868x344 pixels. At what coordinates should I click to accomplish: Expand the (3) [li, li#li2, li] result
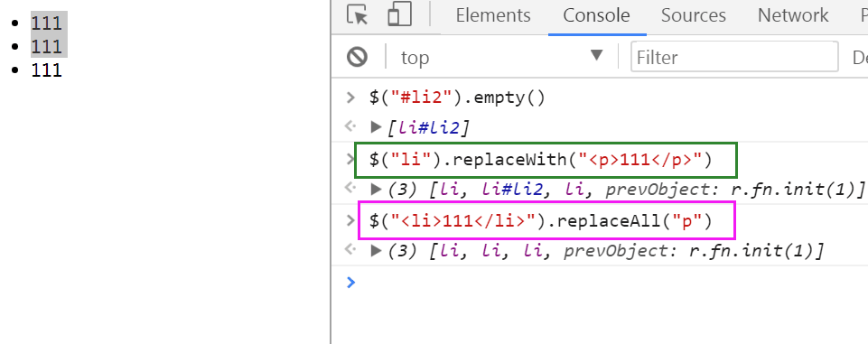[x=377, y=190]
